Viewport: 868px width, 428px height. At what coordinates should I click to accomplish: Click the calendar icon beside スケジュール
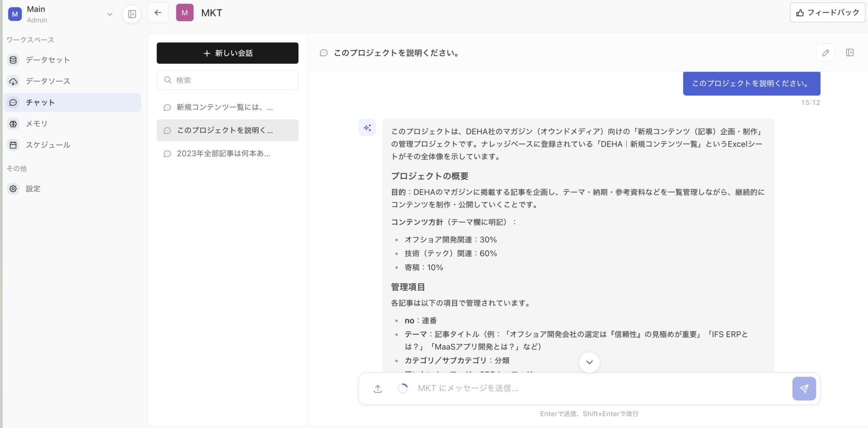[x=14, y=145]
